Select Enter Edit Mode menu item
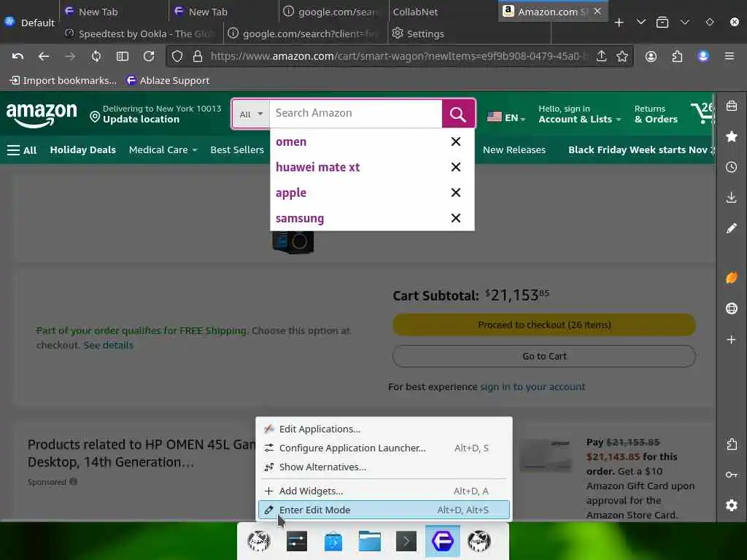The height and width of the screenshot is (560, 747). click(384, 510)
